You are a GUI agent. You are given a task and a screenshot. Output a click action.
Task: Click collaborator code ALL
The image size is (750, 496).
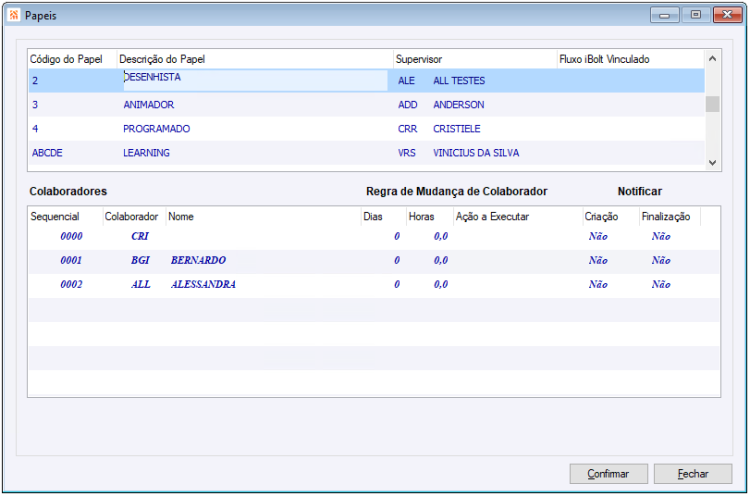[141, 284]
